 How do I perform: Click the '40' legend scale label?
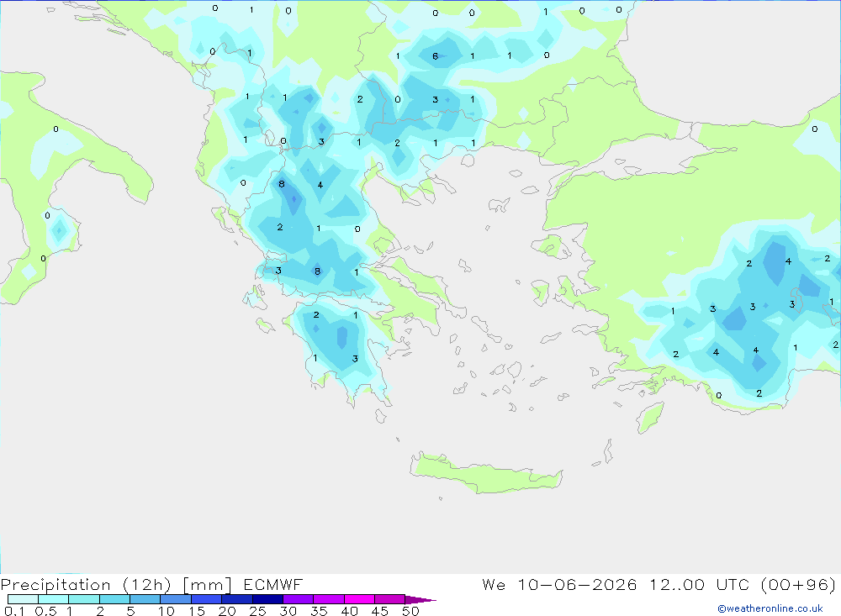[x=350, y=611]
